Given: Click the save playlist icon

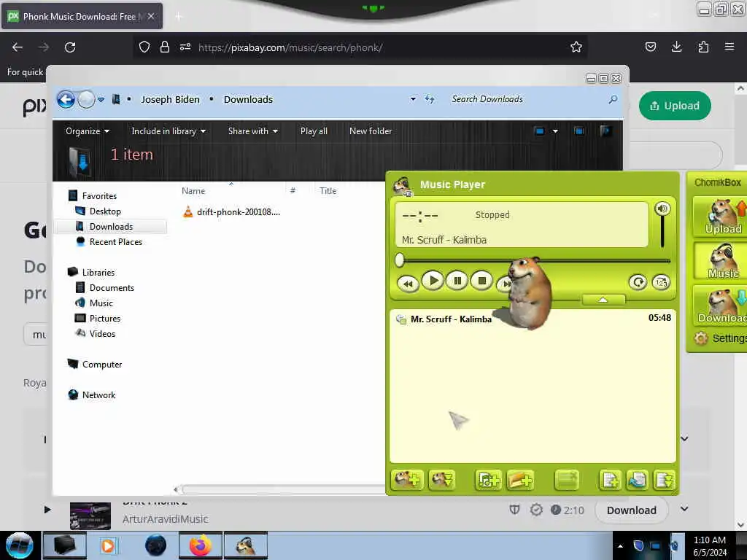Looking at the screenshot, I should 664,480.
